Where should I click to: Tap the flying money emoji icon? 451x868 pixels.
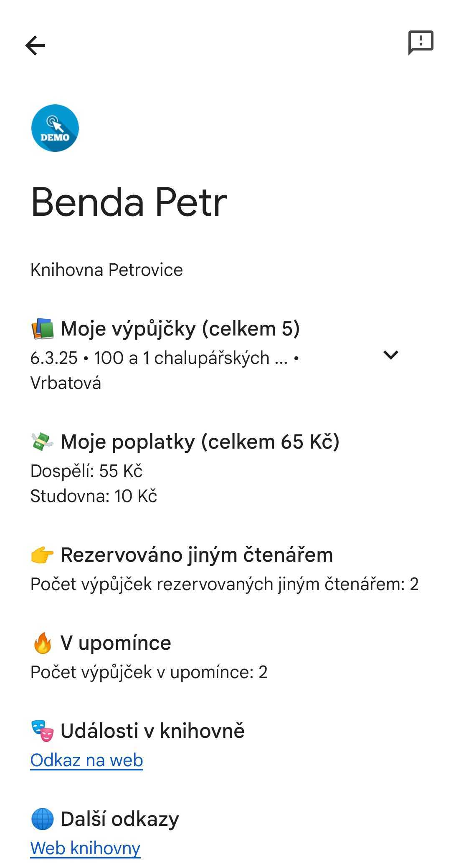coord(43,442)
